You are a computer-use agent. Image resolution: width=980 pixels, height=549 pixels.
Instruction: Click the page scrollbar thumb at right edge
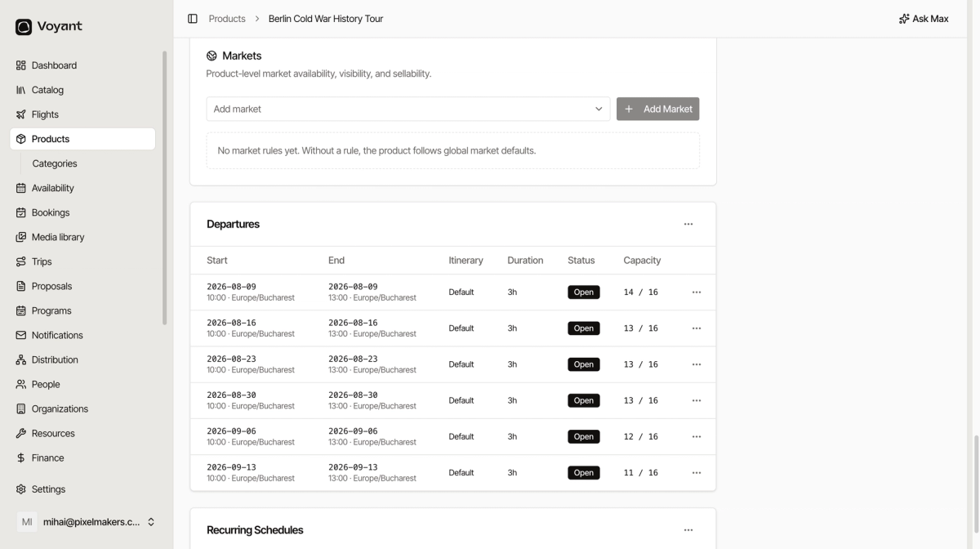pos(976,483)
